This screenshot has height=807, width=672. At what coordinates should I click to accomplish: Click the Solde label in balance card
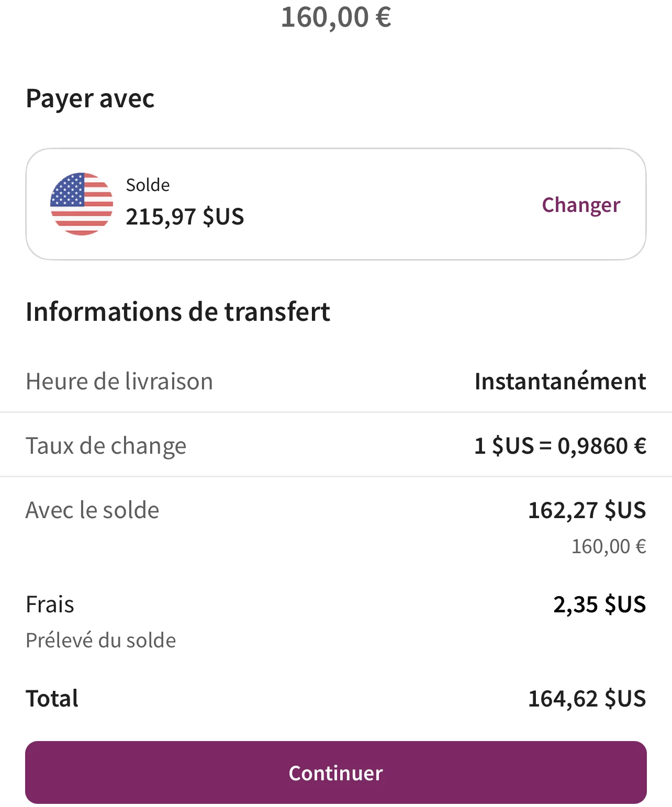(x=148, y=185)
